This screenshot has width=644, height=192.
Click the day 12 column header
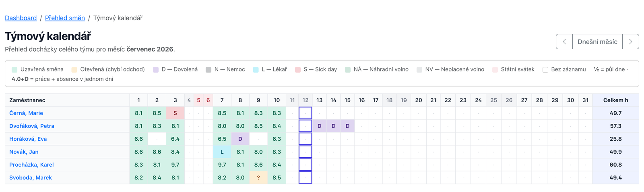(x=305, y=100)
